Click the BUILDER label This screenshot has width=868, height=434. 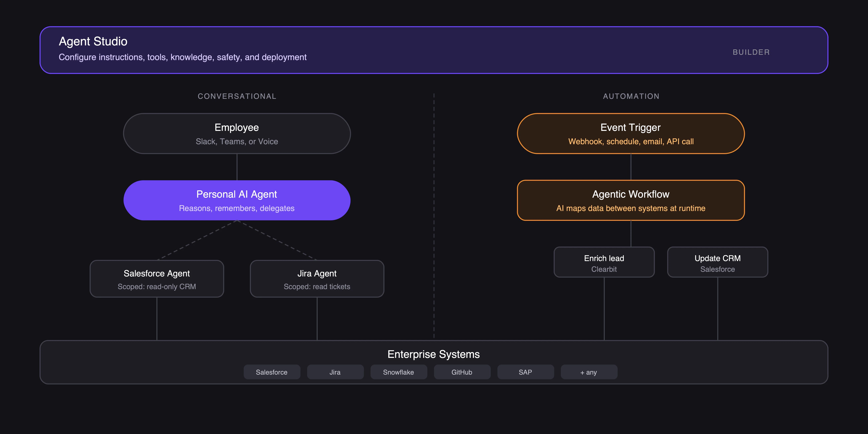click(x=751, y=52)
